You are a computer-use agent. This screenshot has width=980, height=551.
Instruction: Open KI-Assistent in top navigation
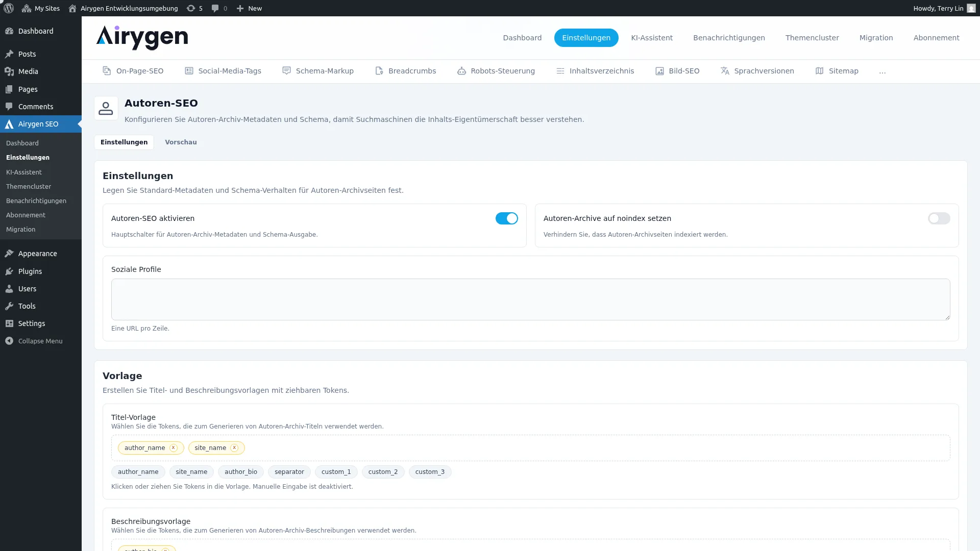(x=652, y=38)
